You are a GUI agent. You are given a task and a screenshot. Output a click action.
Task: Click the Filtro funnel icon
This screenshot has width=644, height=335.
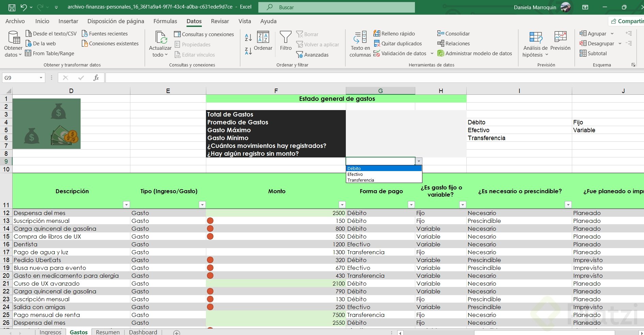[x=285, y=37]
